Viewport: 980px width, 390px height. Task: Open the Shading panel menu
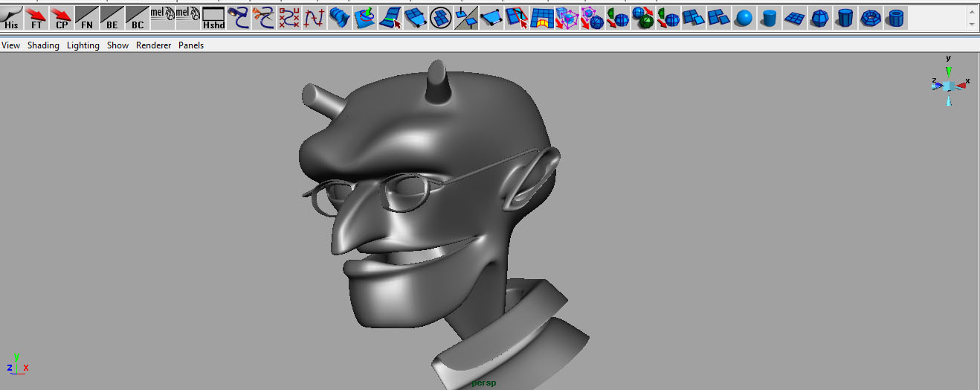click(43, 45)
